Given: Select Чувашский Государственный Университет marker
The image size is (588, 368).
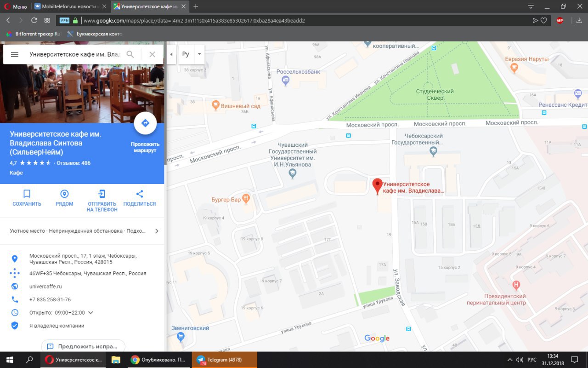Looking at the screenshot, I should click(292, 173).
